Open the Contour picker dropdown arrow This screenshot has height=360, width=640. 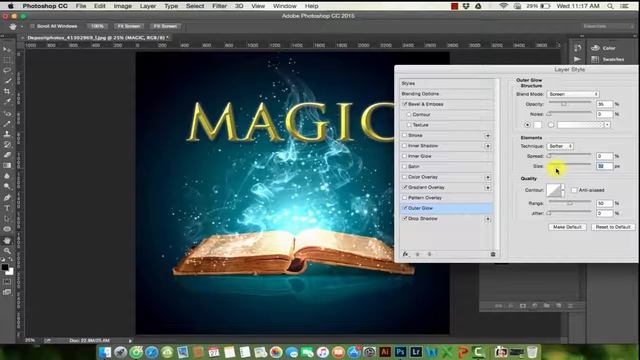click(563, 190)
